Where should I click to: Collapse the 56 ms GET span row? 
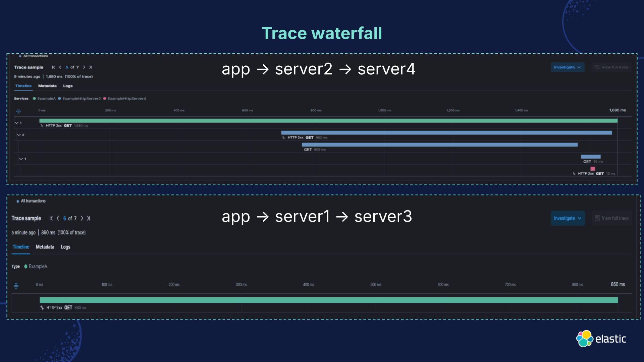pos(21,159)
